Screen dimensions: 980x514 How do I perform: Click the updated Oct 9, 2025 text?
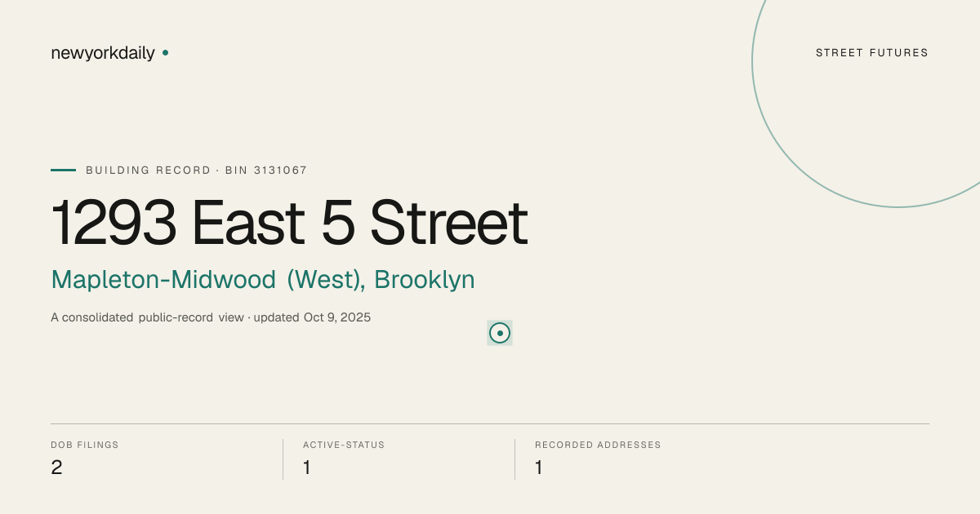tap(312, 317)
